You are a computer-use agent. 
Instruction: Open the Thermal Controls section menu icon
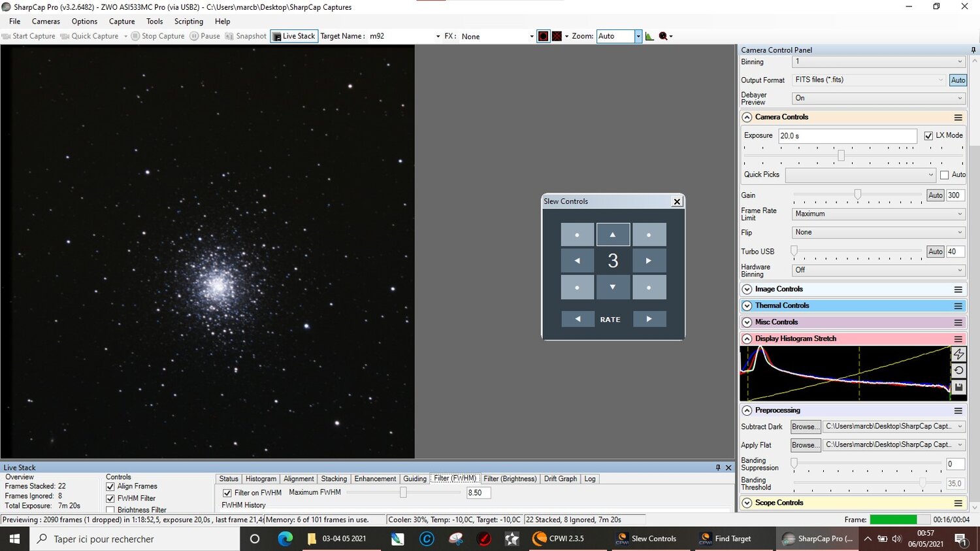(x=958, y=306)
